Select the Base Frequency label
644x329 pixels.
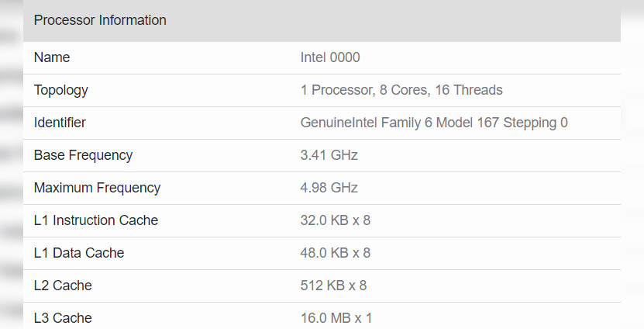84,155
